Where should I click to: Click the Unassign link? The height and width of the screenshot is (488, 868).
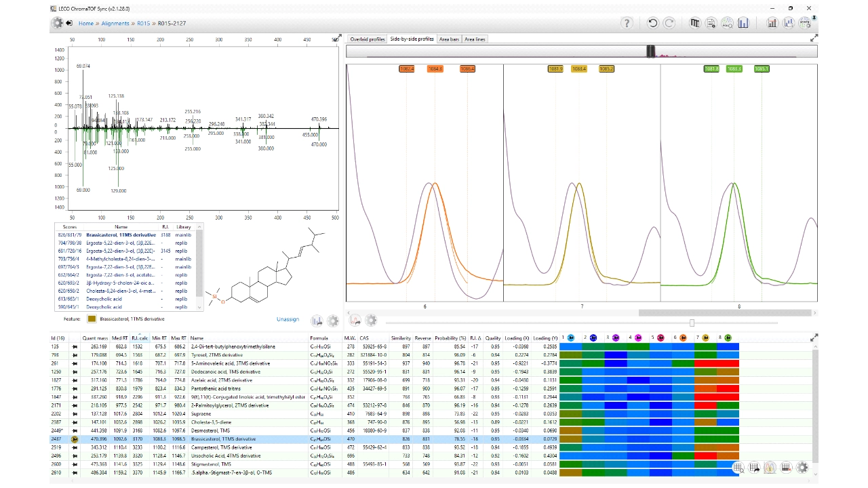[x=288, y=319]
